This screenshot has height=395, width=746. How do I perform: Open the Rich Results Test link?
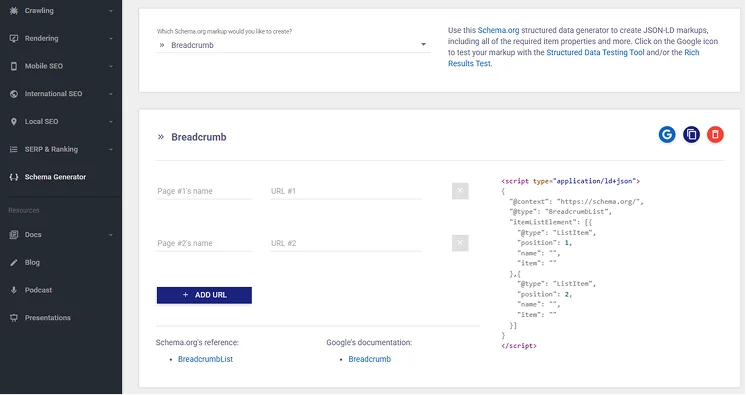tap(573, 58)
